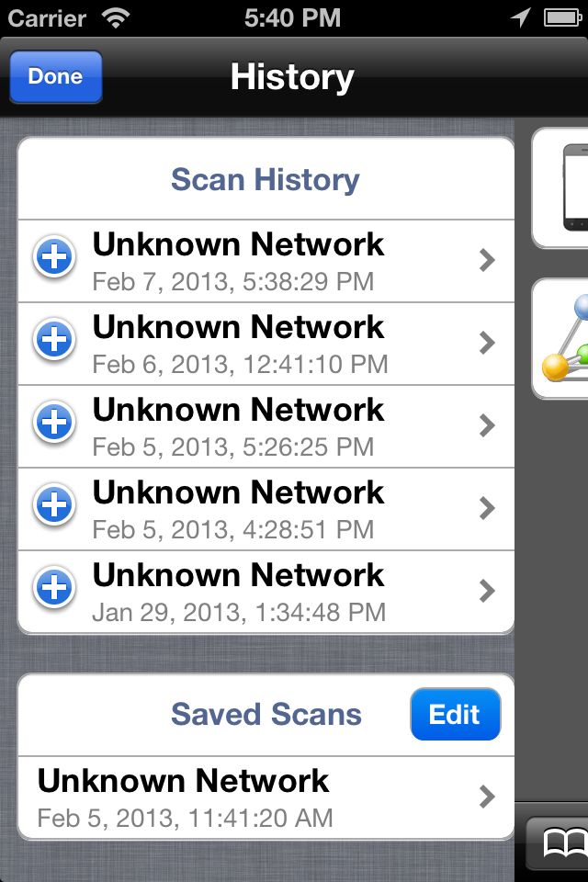Expand chevron for Feb 6, 12:41:10 PM scan
This screenshot has width=588, height=882.
click(x=487, y=343)
